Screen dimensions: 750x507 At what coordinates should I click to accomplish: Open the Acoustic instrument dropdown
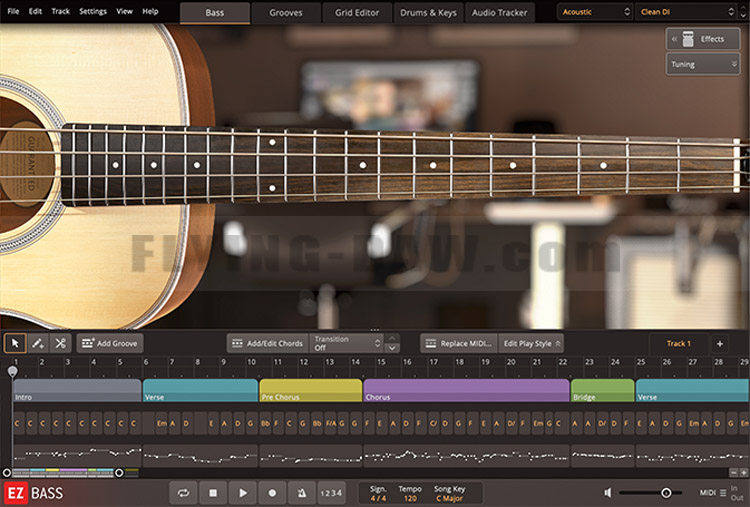[x=595, y=12]
